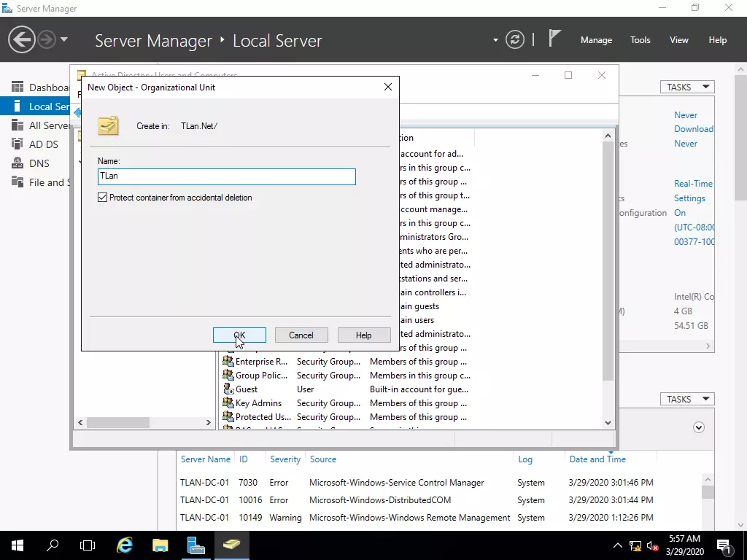The width and height of the screenshot is (747, 560).
Task: Select the Protected Us... group icon
Action: pyautogui.click(x=228, y=416)
